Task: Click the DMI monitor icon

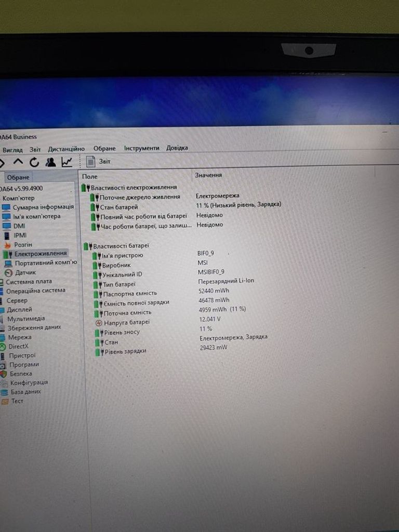Action: [x=7, y=226]
